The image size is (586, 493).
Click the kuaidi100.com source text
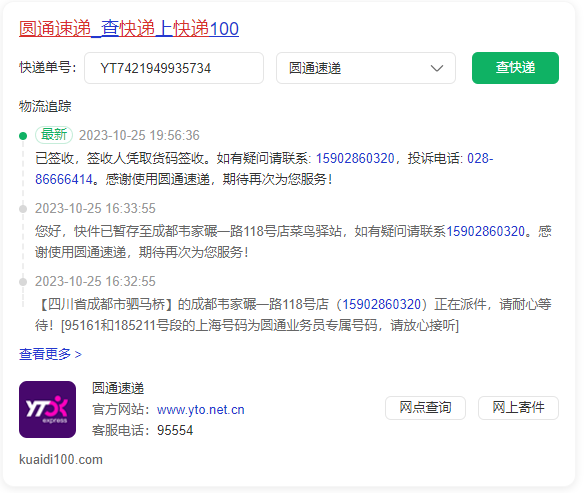tap(61, 459)
